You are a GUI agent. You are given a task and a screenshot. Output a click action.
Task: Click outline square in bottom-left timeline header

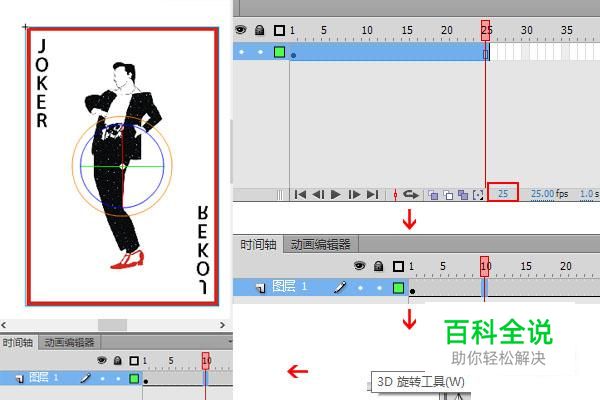pos(134,361)
